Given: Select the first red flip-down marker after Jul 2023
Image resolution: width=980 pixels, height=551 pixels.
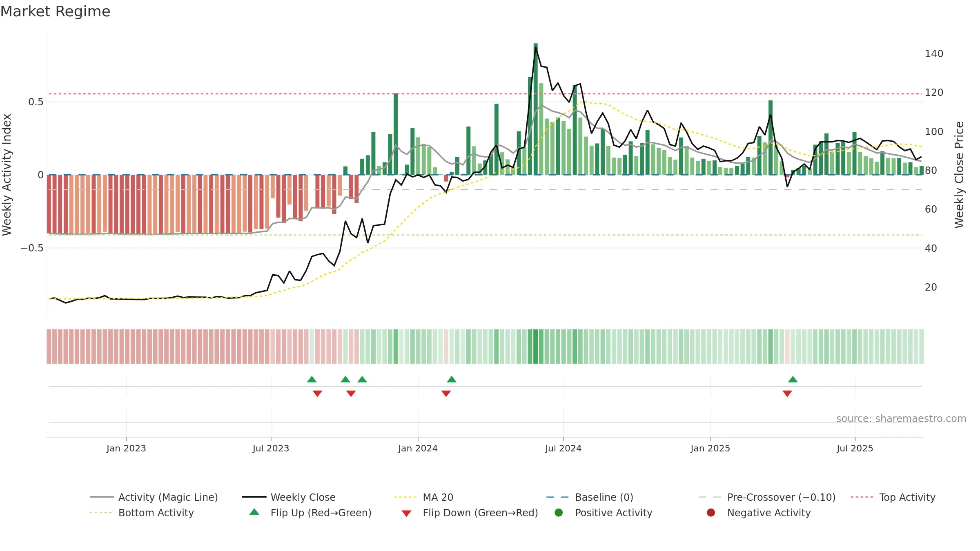Looking at the screenshot, I should pos(317,393).
